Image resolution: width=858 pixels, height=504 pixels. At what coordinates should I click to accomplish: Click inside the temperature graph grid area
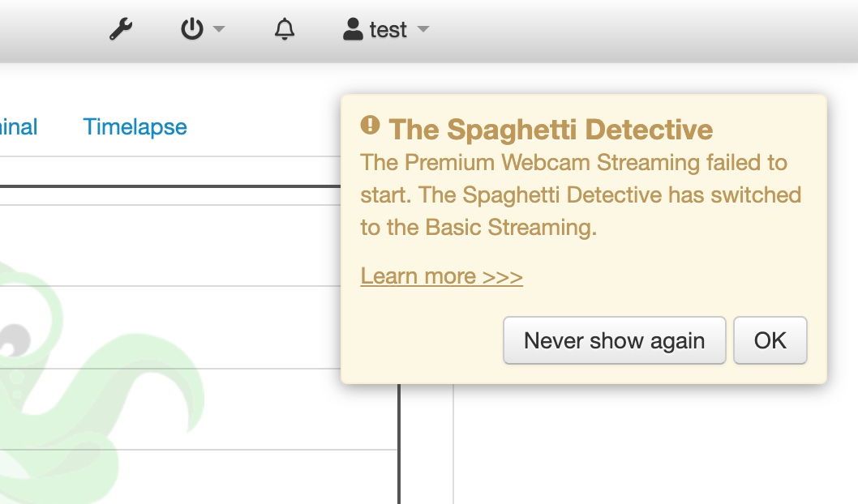pos(203,324)
